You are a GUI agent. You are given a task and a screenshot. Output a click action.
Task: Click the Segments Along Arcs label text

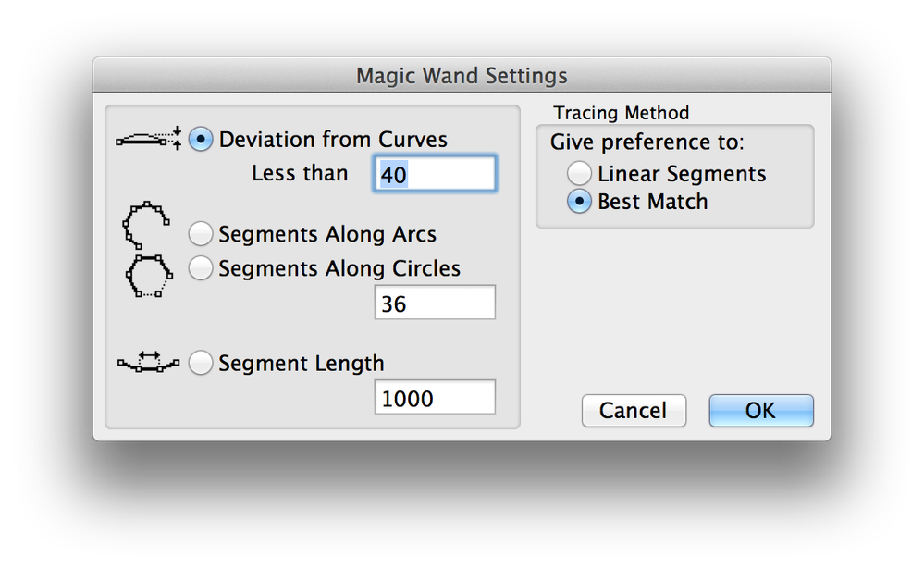click(327, 234)
